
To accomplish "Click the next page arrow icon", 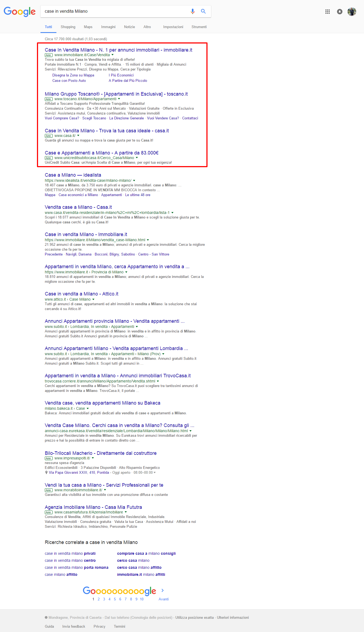I will point(162,590).
